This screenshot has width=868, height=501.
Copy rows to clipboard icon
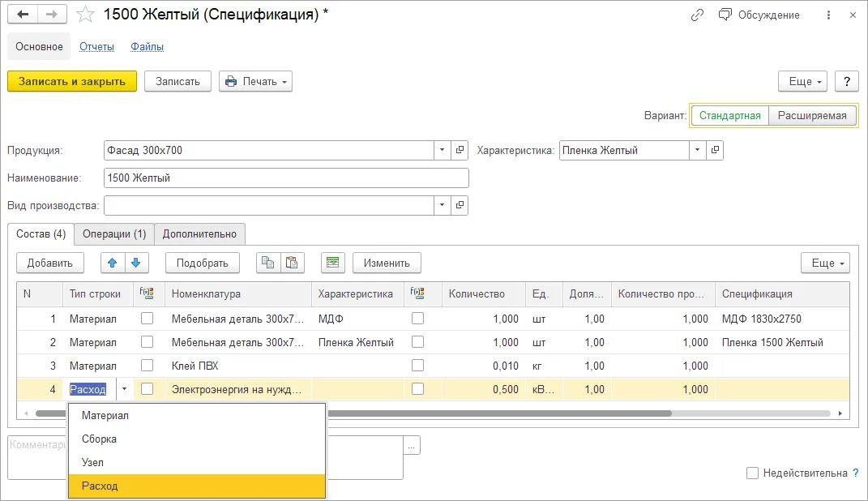coord(268,263)
